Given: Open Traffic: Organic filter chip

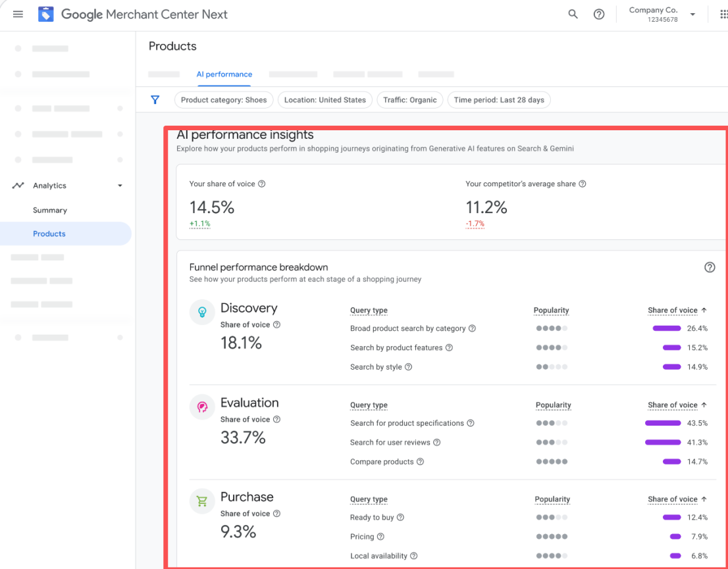Looking at the screenshot, I should pos(410,100).
